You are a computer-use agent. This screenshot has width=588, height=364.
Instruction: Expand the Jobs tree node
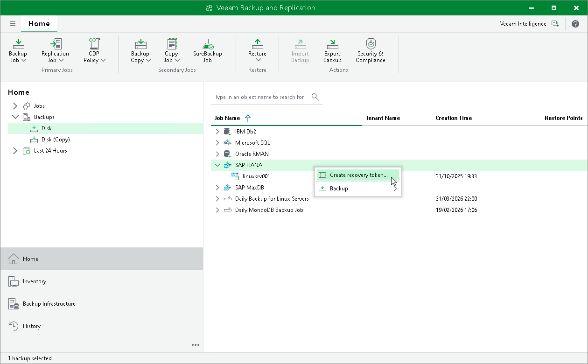15,106
